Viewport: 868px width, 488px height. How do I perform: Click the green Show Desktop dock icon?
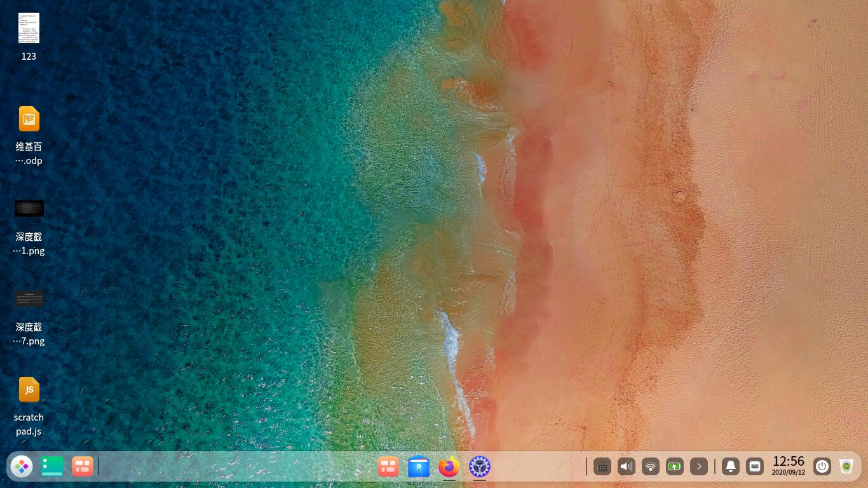(x=52, y=466)
